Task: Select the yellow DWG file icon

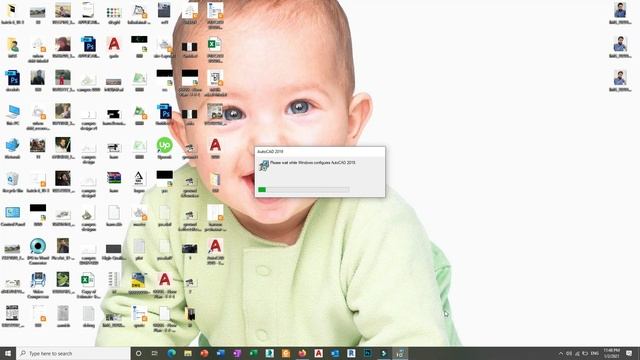Action: click(x=139, y=280)
